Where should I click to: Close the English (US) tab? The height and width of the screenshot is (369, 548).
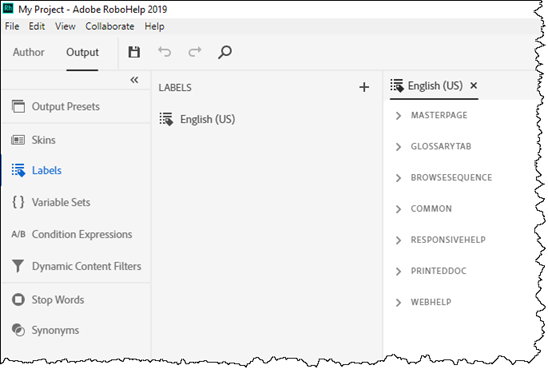click(474, 86)
